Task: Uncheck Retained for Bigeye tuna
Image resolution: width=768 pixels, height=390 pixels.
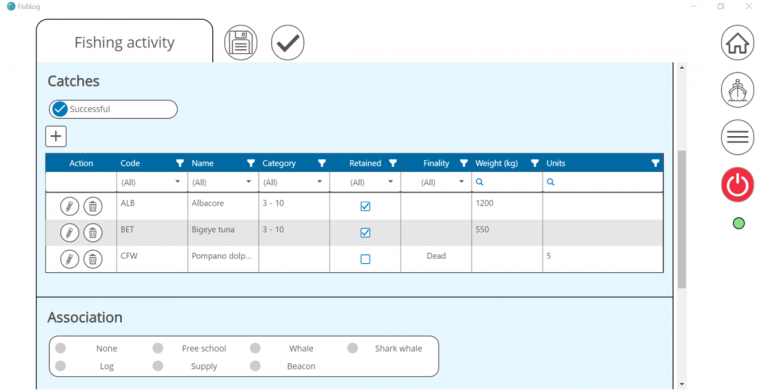Action: [365, 233]
